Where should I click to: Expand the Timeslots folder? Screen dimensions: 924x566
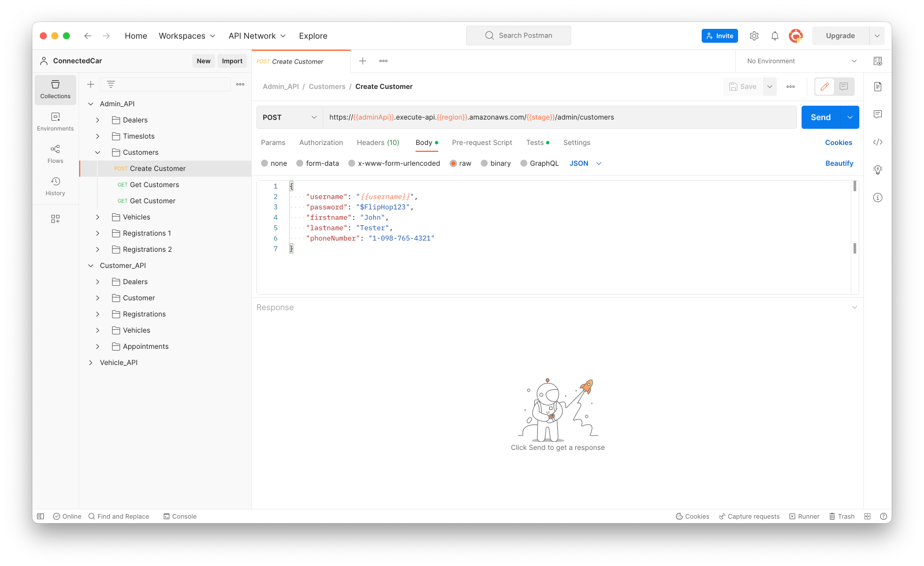pyautogui.click(x=98, y=136)
